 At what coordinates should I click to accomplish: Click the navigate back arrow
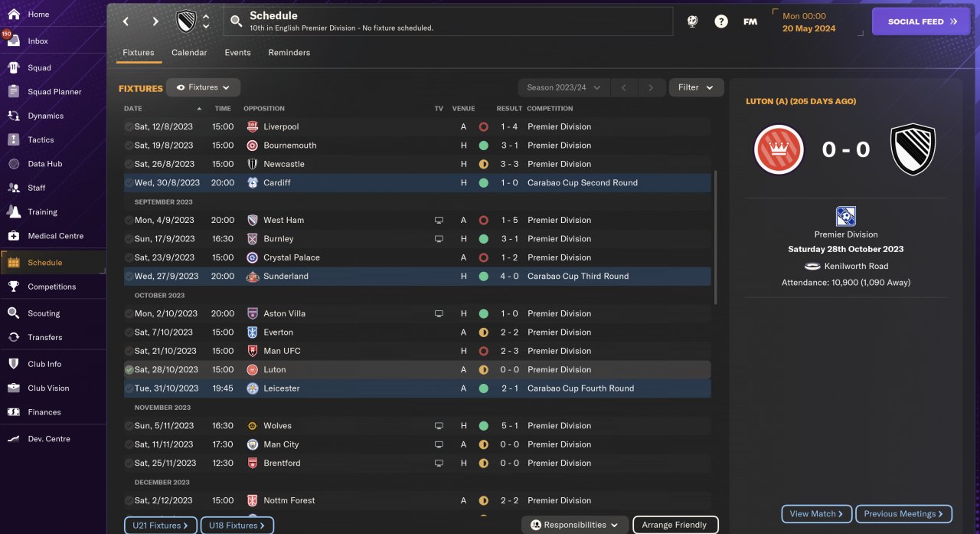[x=126, y=21]
